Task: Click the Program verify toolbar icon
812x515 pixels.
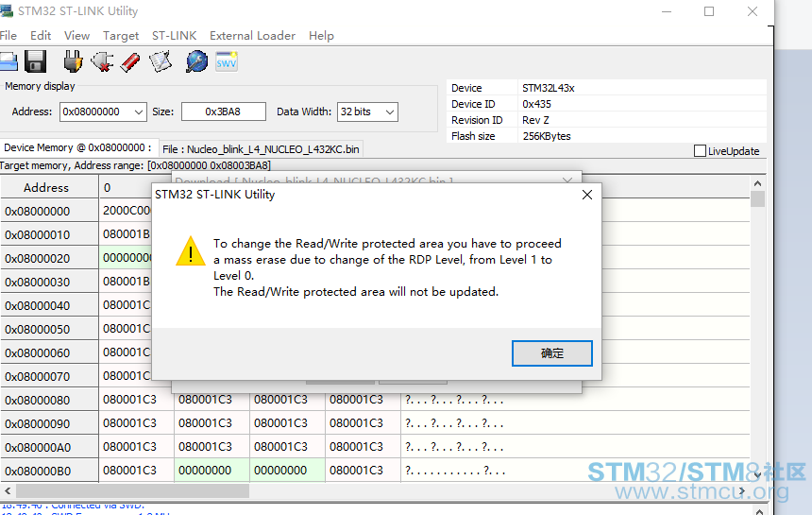Action: (161, 61)
